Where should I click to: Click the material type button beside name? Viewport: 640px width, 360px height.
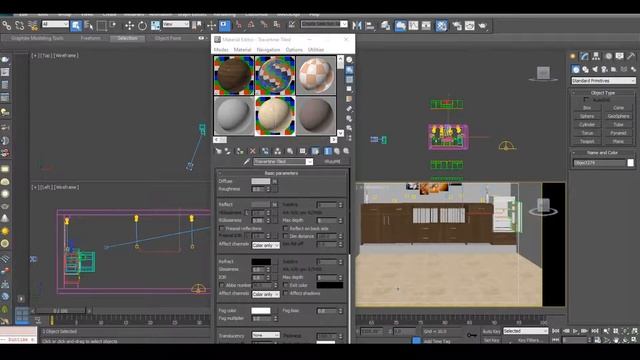click(332, 162)
